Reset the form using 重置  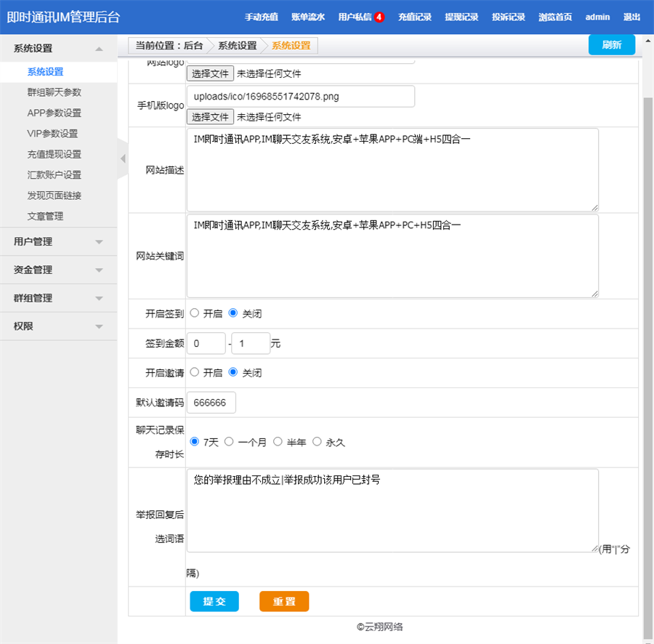(284, 601)
